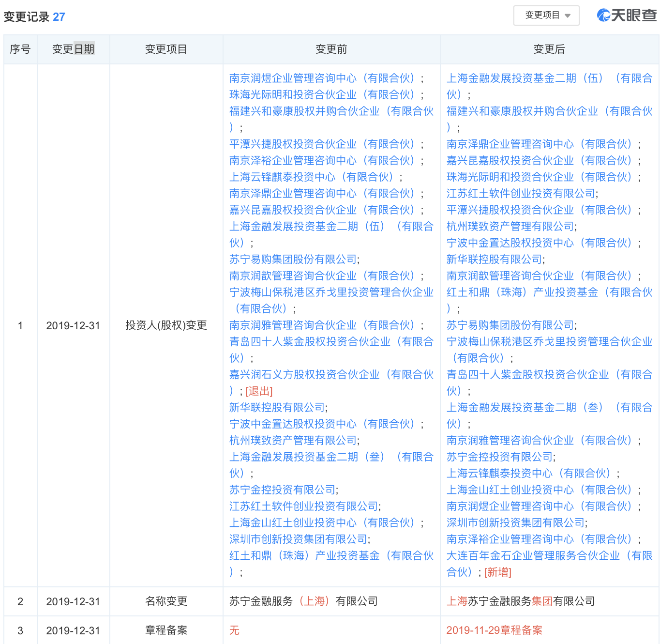660x644 pixels.
Task: Open 南京润雅管理咨询合伙企业 in 变更前 column
Action: coord(324,325)
